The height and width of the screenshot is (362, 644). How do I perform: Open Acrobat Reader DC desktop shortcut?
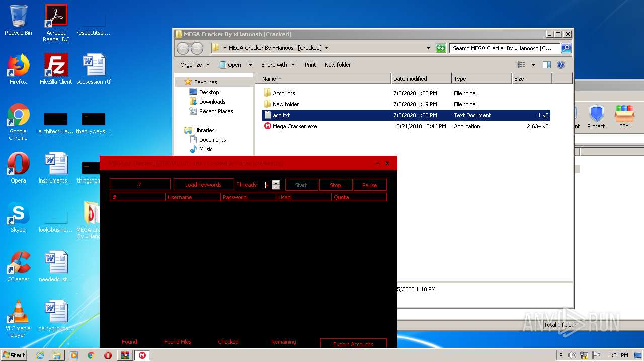click(56, 23)
